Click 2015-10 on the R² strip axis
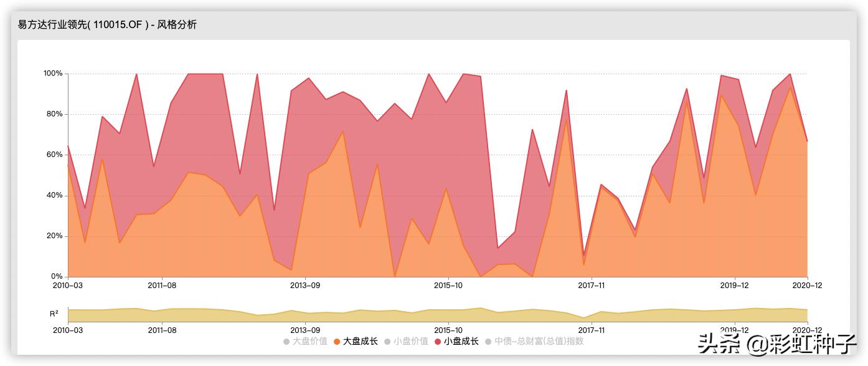The height and width of the screenshot is (366, 868). coord(448,330)
